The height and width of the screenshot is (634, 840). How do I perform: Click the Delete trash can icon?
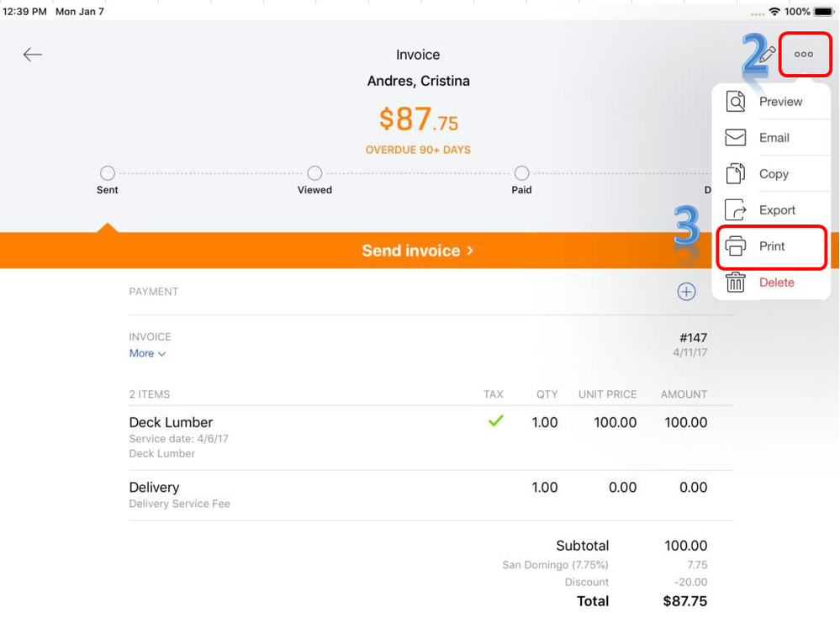pyautogui.click(x=736, y=282)
